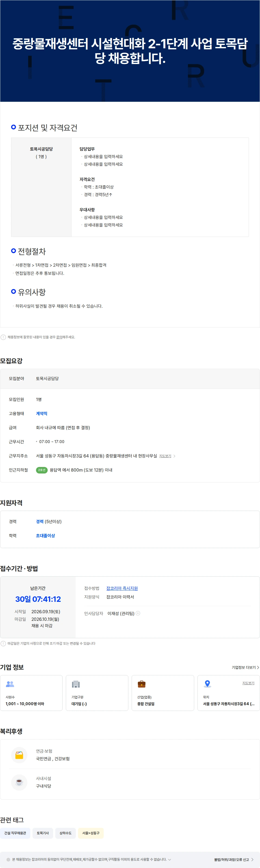Open 지도보기 next to the work address
260x868 pixels.
(x=165, y=456)
